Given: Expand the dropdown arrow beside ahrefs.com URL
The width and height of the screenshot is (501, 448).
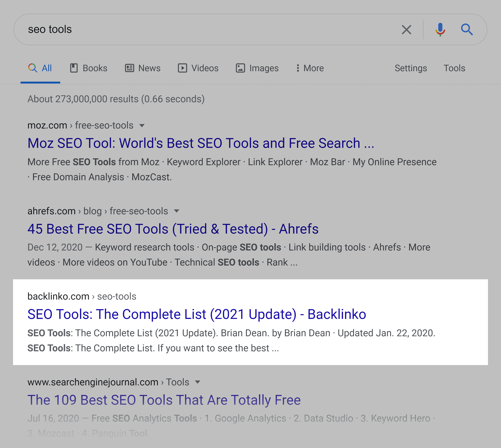Looking at the screenshot, I should point(177,211).
